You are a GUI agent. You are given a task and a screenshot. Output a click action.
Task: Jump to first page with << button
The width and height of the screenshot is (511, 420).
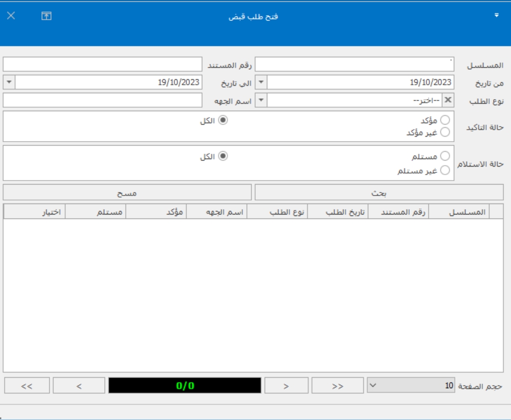tap(27, 386)
